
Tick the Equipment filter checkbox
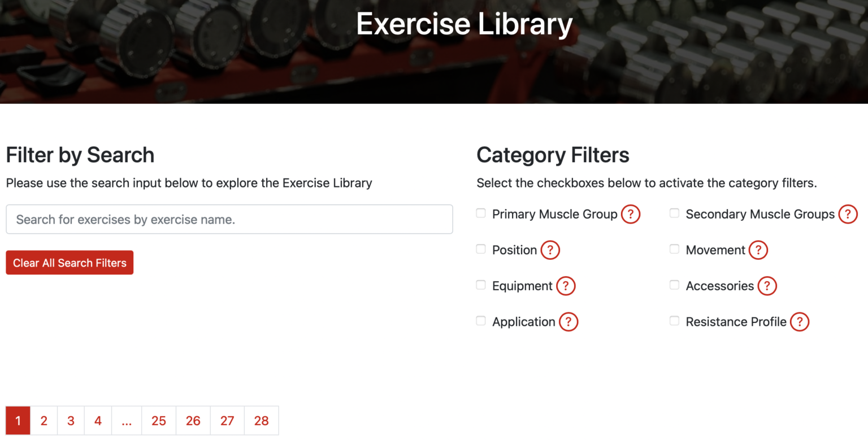point(481,285)
